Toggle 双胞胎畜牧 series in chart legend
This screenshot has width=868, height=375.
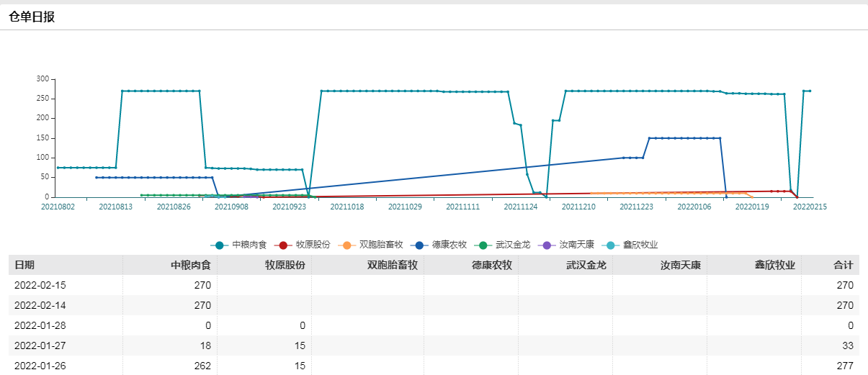pos(370,245)
